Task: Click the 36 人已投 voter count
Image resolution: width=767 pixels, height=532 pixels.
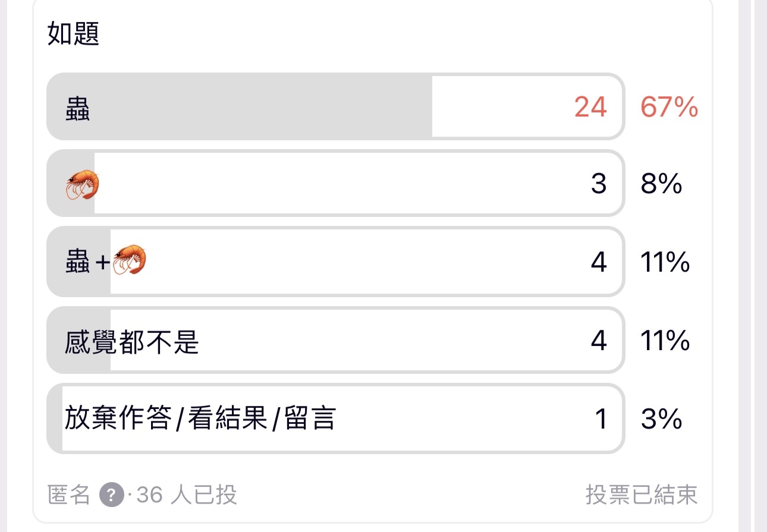Action: (187, 495)
